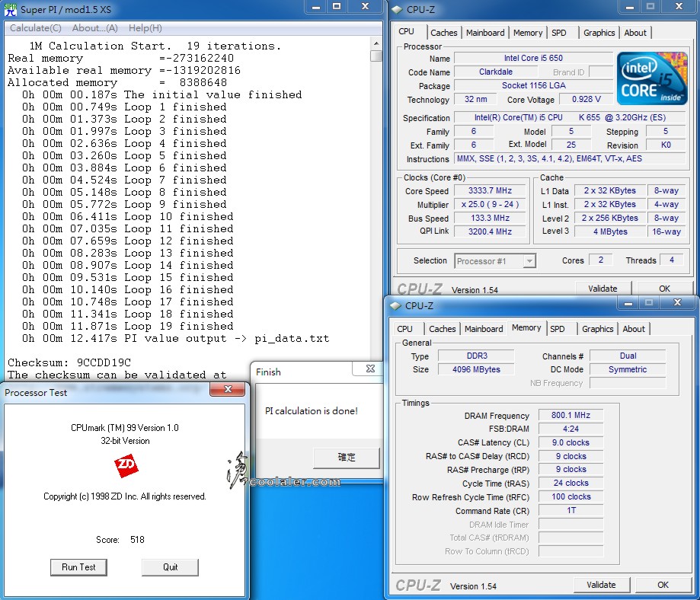Click the Checksum: 9CCDD19C line in Super PI
This screenshot has height=600, width=700.
(69, 362)
